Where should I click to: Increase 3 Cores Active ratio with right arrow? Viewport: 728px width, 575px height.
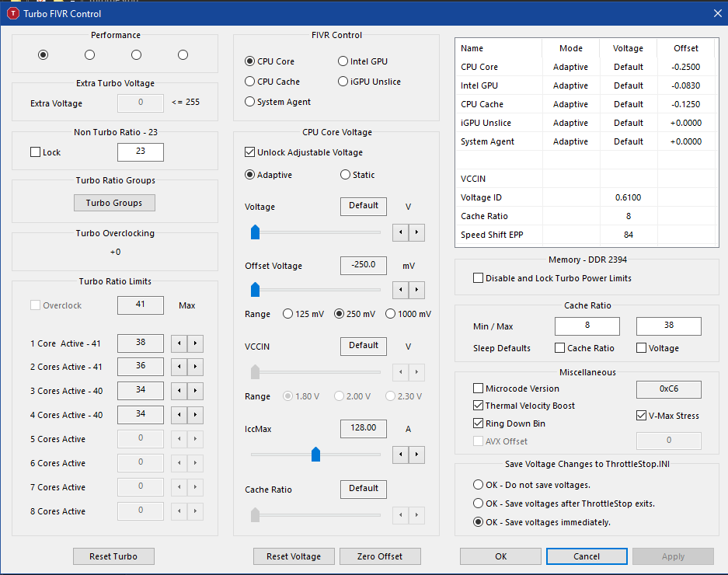[196, 391]
